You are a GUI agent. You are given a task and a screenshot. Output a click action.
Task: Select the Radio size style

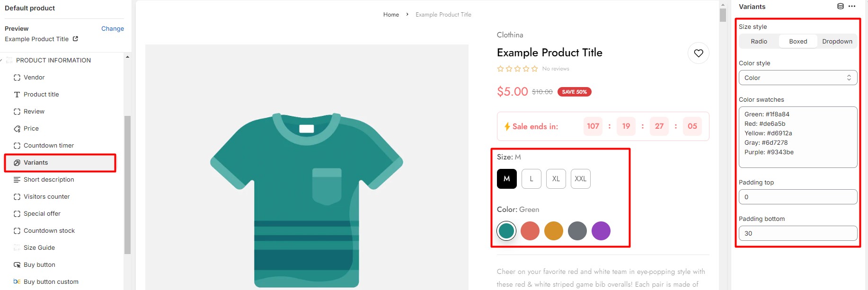pos(759,41)
